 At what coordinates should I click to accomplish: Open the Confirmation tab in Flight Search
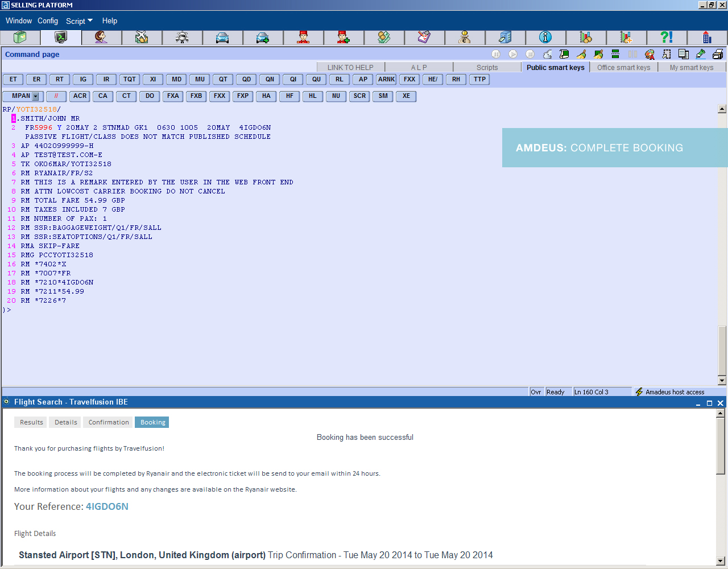(109, 422)
